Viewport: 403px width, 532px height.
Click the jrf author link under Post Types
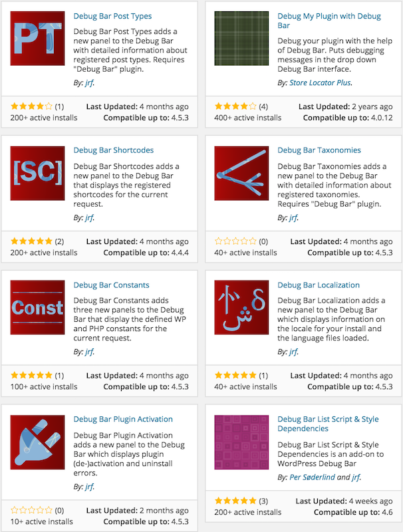[x=89, y=82]
